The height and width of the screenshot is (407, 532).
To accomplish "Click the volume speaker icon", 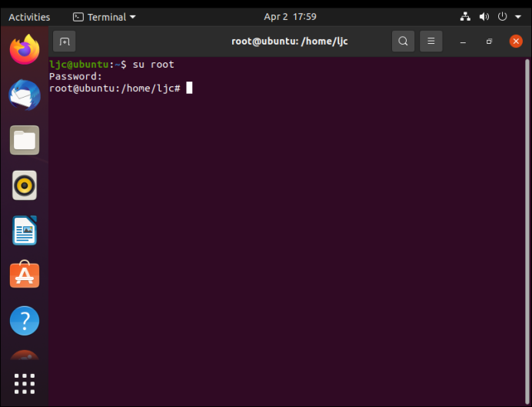I will coord(484,17).
